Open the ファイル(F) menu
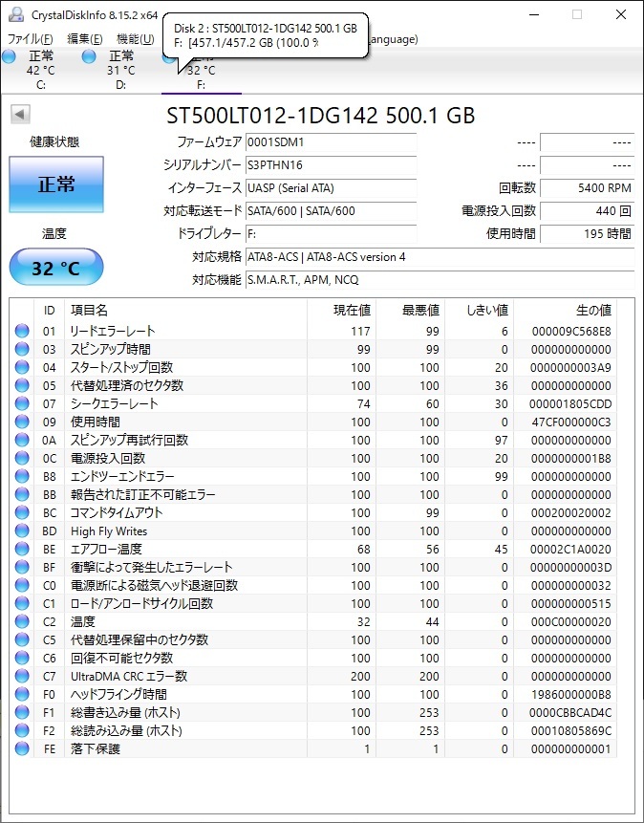 tap(30, 39)
